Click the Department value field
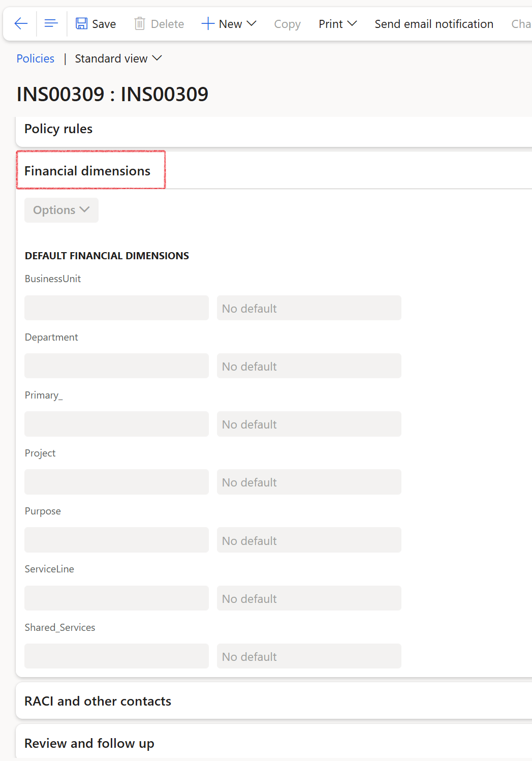532x761 pixels. pyautogui.click(x=117, y=366)
